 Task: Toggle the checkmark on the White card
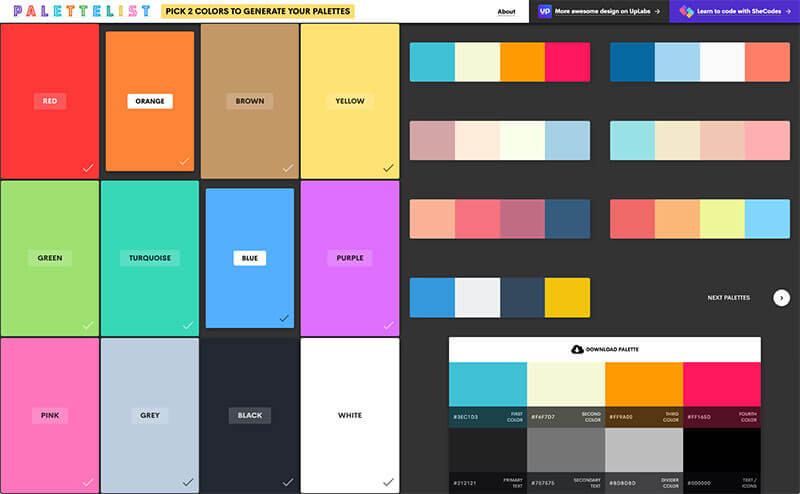pos(388,482)
